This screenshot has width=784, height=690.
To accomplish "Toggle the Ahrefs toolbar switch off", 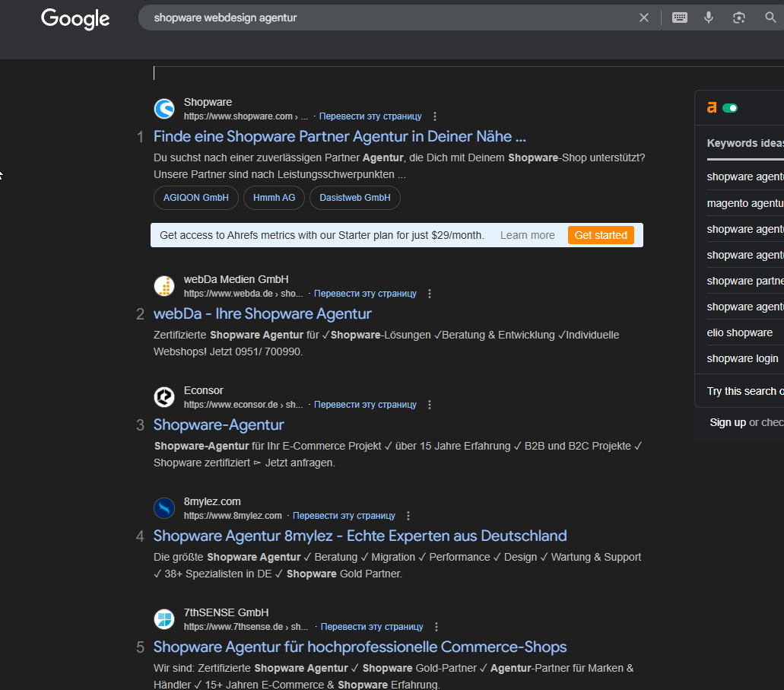I will [x=730, y=108].
